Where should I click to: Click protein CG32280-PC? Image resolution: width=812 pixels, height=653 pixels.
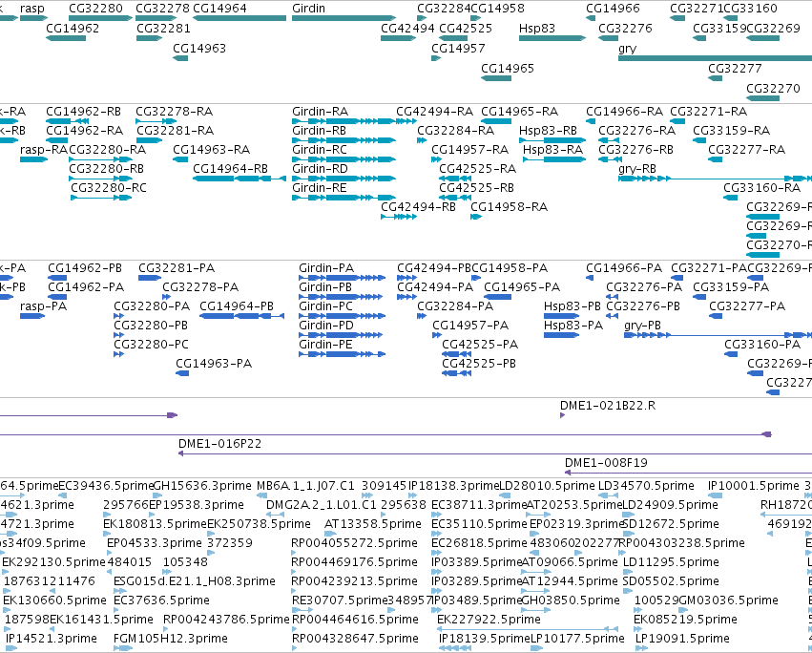119,354
